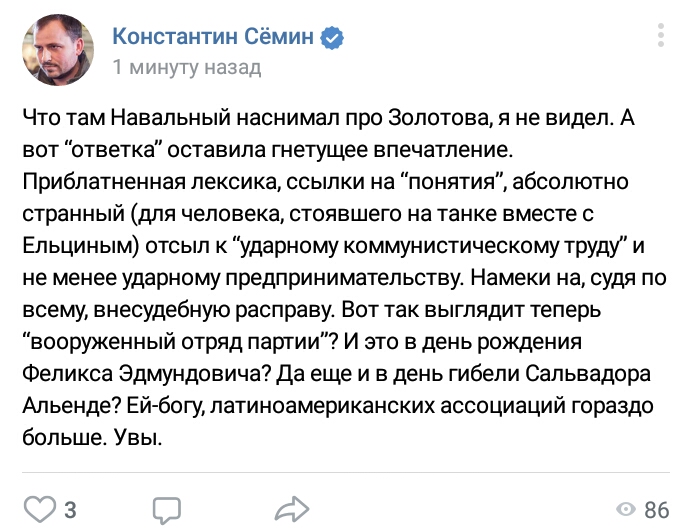
Task: Click the eye views icon
Action: [x=626, y=510]
